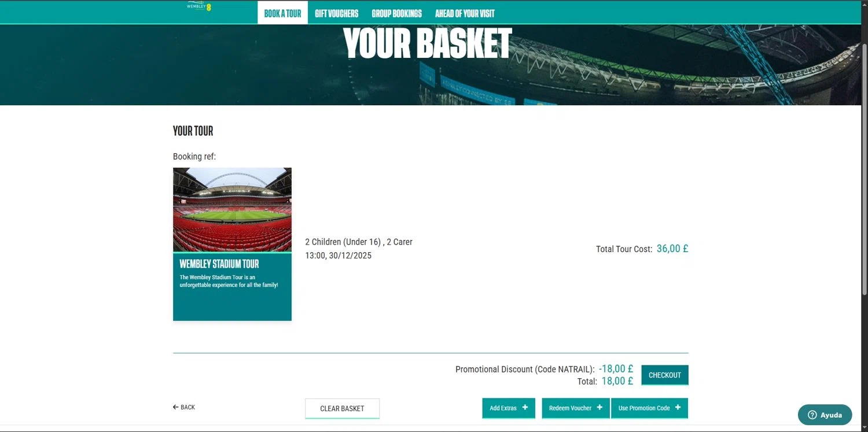Image resolution: width=868 pixels, height=432 pixels.
Task: Click the Add Extras button
Action: coord(509,408)
